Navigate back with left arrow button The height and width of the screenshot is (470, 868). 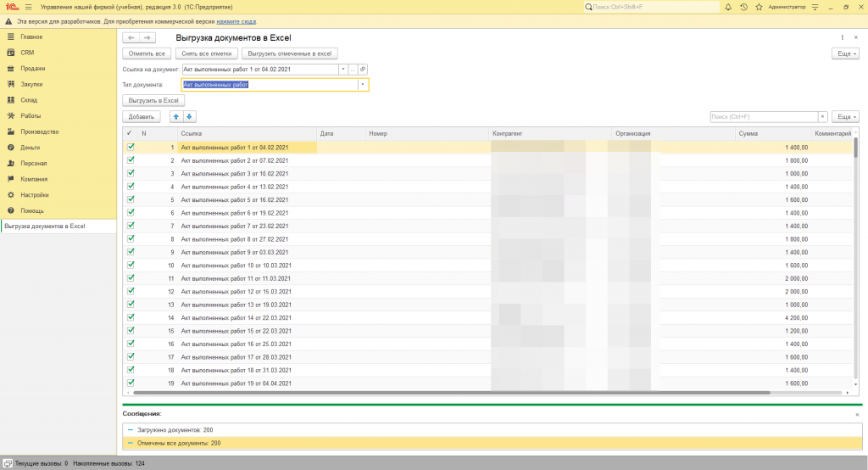pos(131,37)
